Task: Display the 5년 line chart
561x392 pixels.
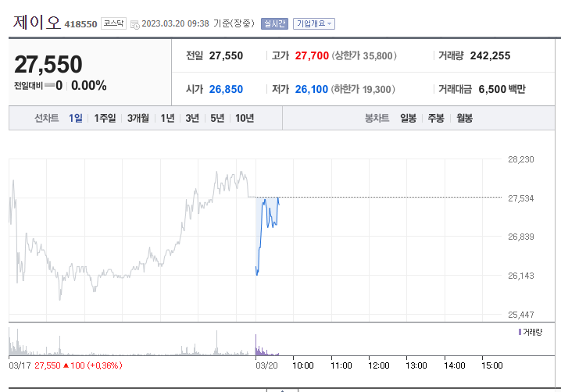Action: pyautogui.click(x=217, y=118)
